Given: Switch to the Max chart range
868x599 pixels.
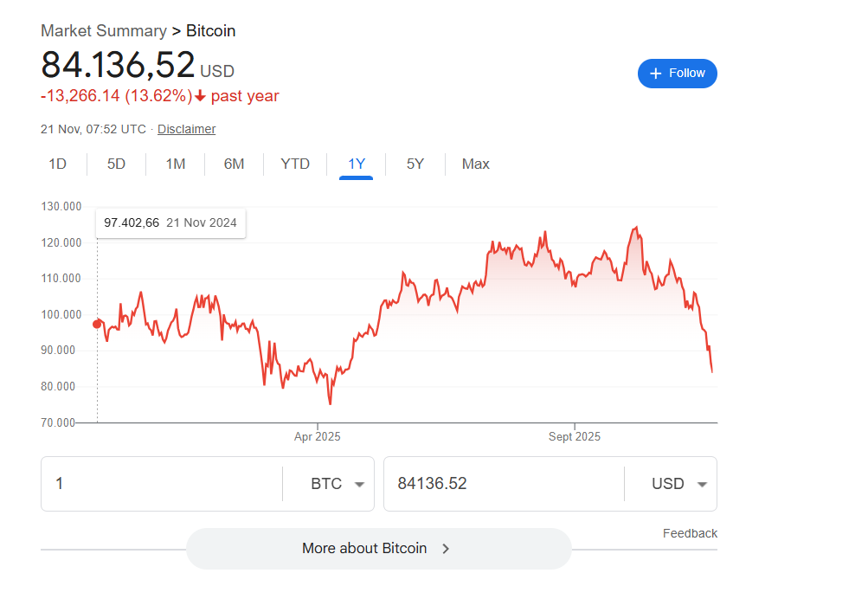Looking at the screenshot, I should [x=475, y=164].
